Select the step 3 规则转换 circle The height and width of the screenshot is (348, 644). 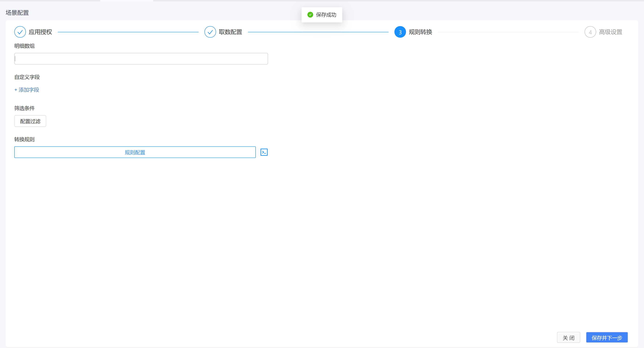(400, 32)
